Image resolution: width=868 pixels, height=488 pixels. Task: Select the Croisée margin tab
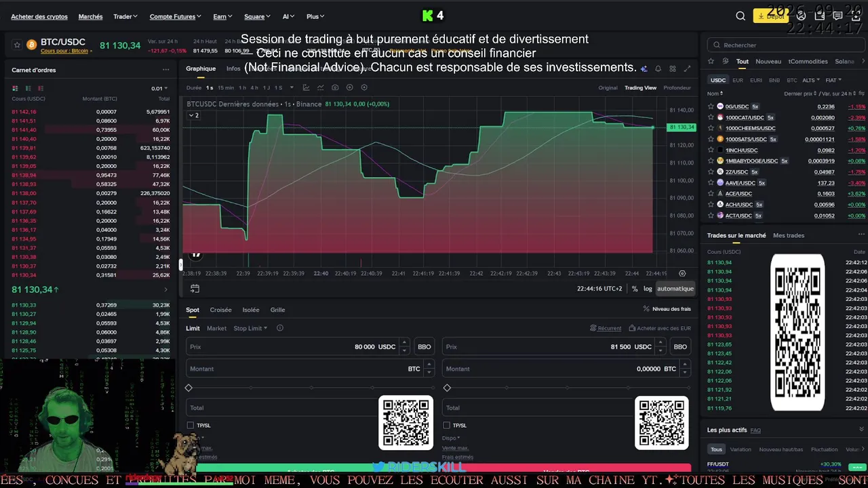220,310
